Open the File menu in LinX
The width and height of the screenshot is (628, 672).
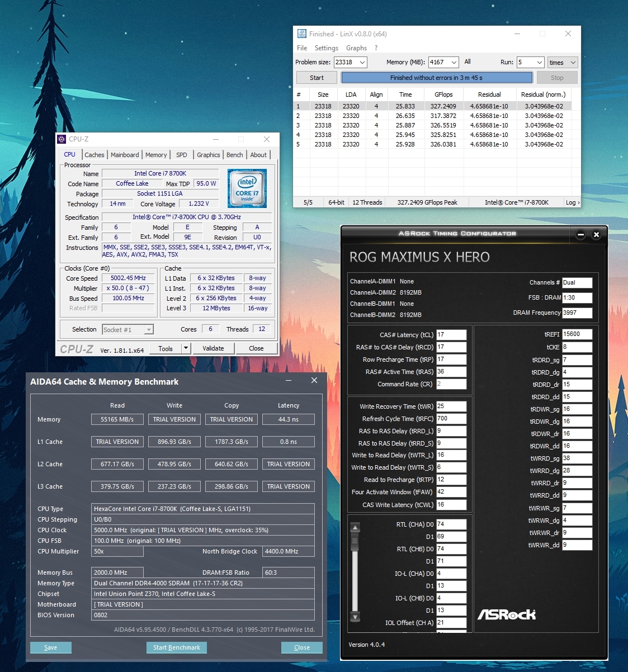coord(302,48)
